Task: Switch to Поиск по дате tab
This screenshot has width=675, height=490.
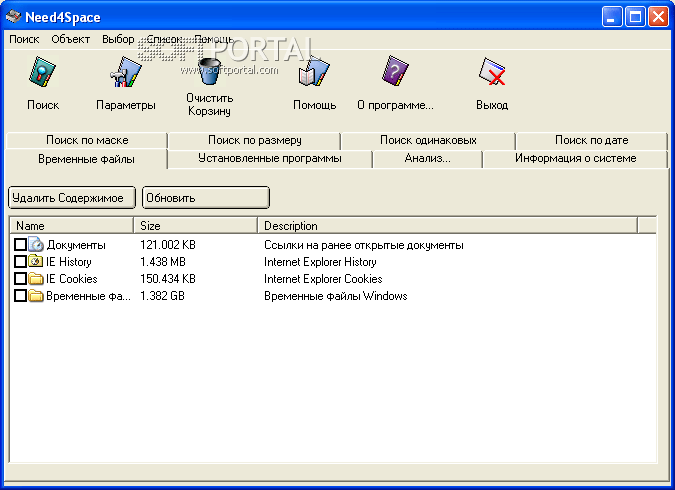Action: (x=591, y=140)
